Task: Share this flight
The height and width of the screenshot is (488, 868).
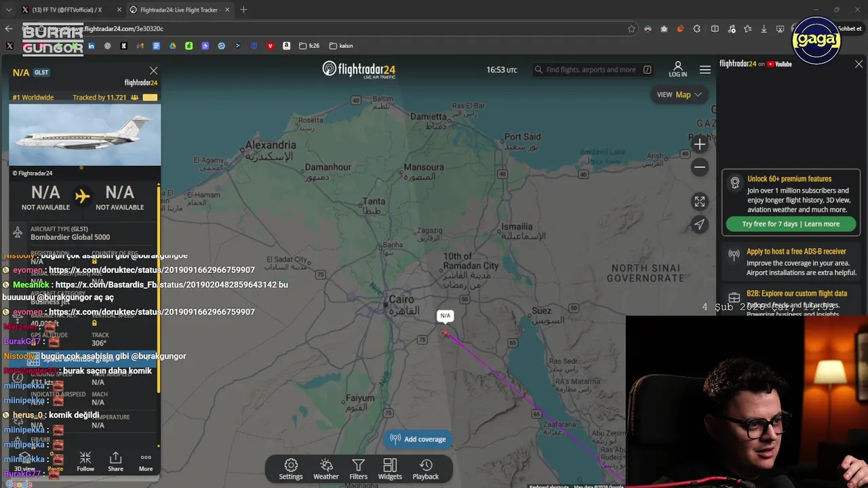Action: tap(116, 462)
